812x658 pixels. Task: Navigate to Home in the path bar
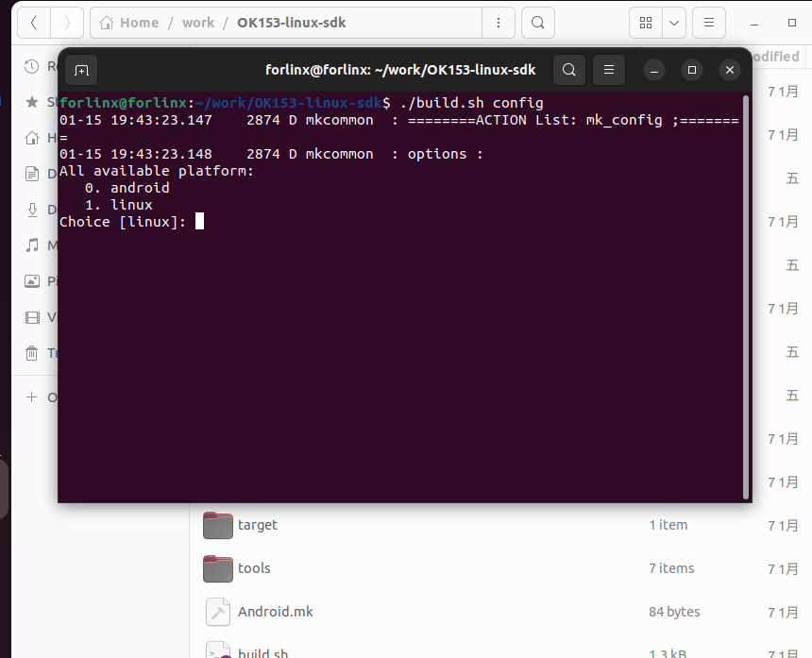(129, 23)
